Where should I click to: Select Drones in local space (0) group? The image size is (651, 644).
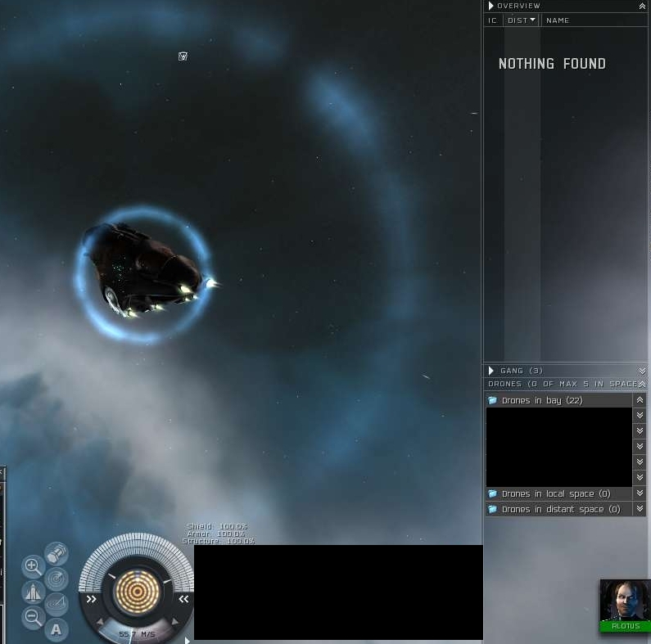pos(555,493)
